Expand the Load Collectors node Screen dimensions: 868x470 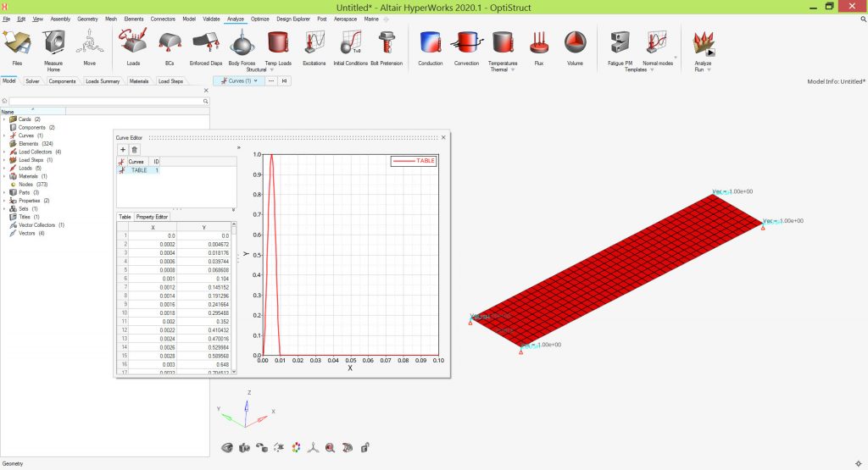point(4,152)
